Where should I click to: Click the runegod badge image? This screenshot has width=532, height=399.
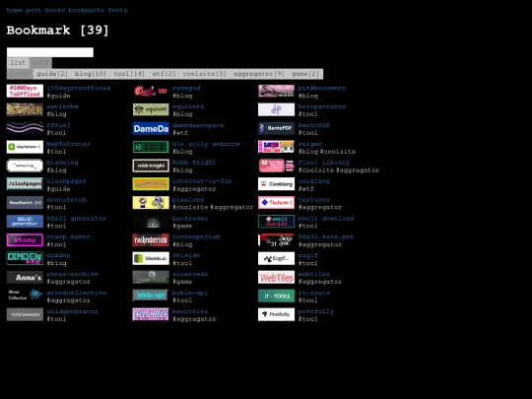point(151,91)
